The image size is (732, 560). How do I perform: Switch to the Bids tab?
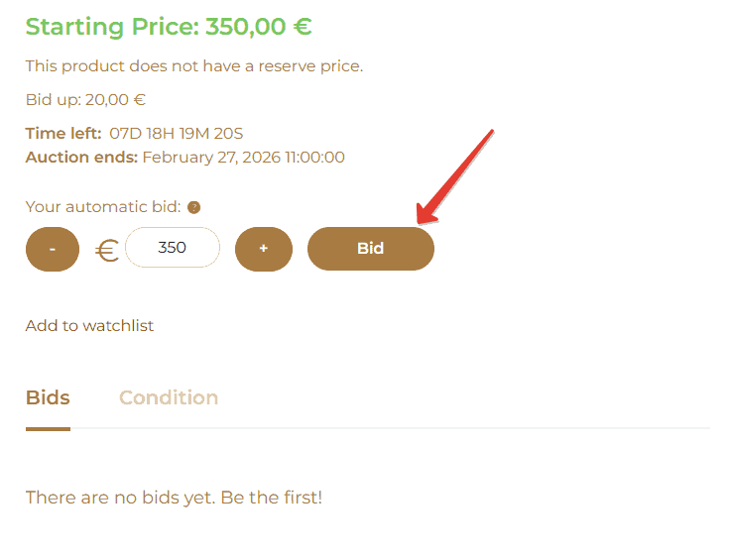pyautogui.click(x=48, y=397)
